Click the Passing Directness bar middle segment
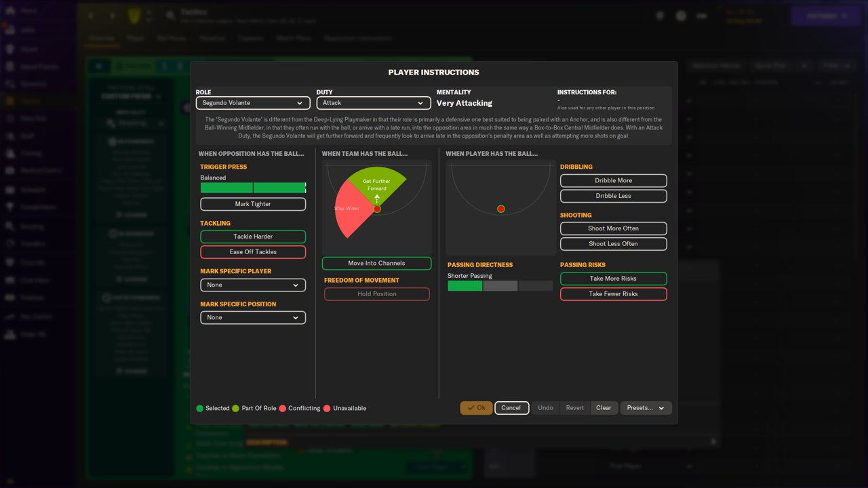The image size is (868, 488). click(x=500, y=286)
